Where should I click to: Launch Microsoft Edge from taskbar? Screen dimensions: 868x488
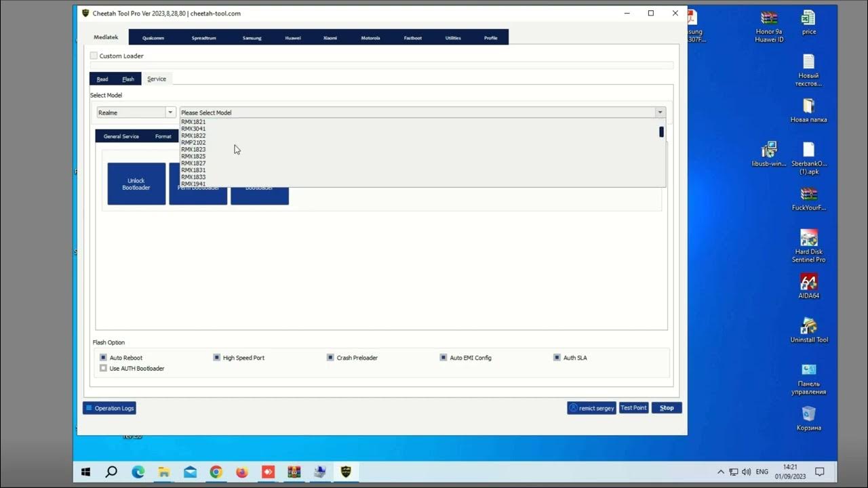[138, 472]
